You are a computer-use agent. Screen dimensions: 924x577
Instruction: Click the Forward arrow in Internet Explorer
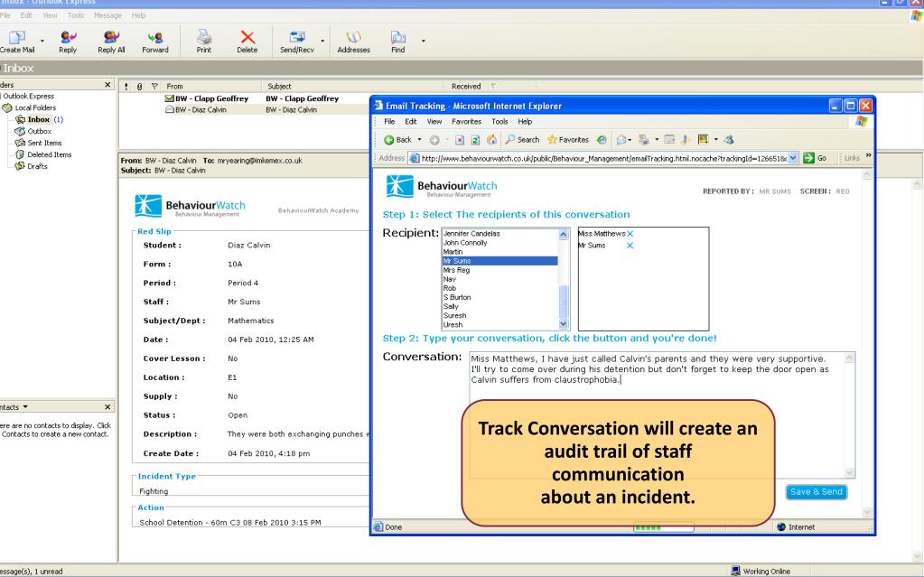[x=434, y=140]
